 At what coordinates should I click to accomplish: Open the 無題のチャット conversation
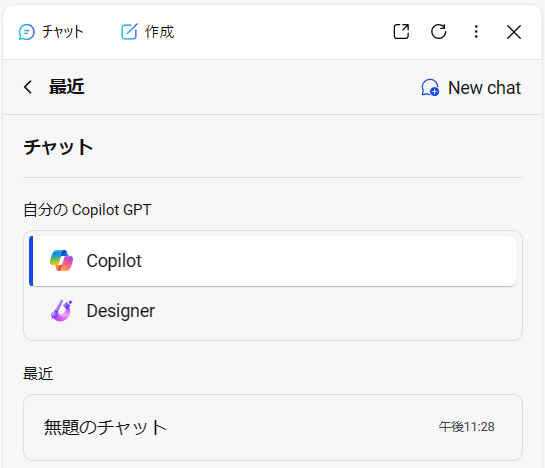(x=273, y=427)
